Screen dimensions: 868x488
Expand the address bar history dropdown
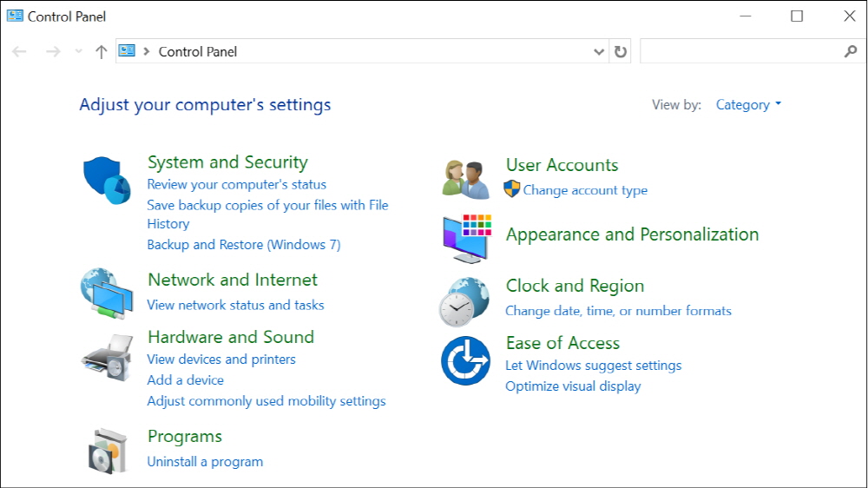point(599,52)
